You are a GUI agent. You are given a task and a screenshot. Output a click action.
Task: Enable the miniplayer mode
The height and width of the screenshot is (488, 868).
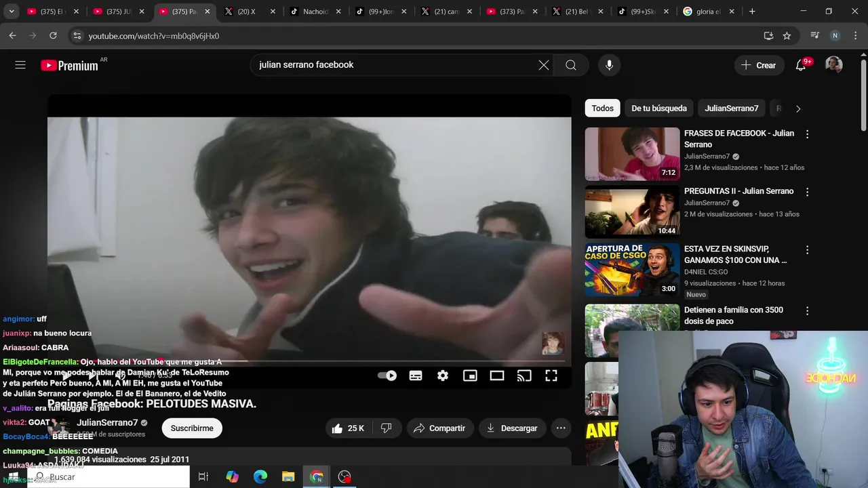pos(470,375)
